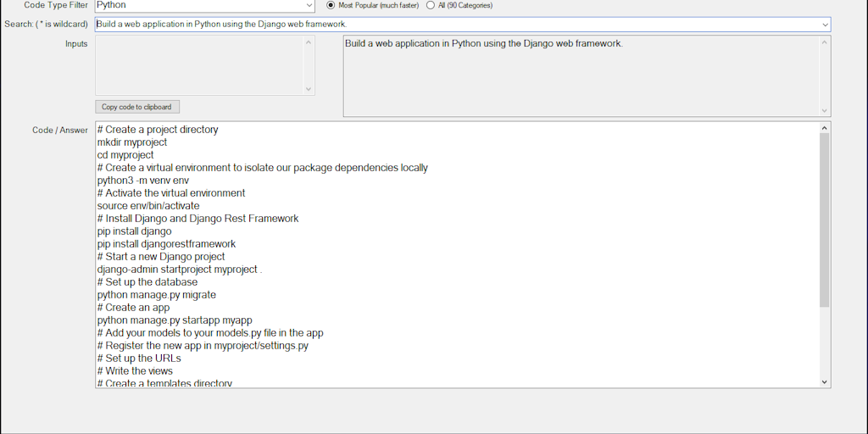Click the line 'source env/bin/activate'
Screen dimensions: 868x434
tap(148, 206)
